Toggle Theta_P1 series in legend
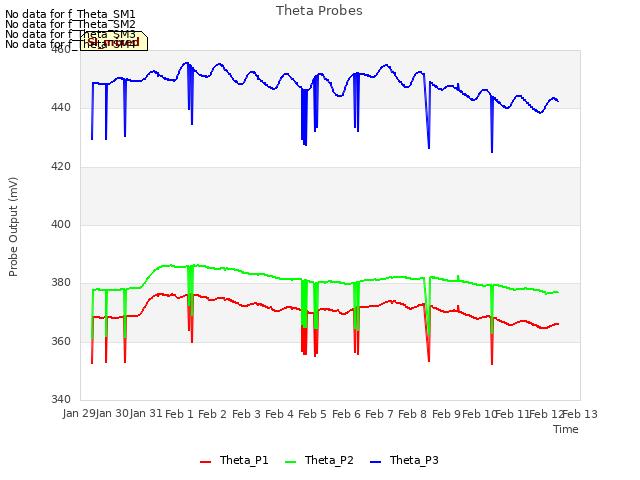Viewport: 640px width, 480px height. click(x=234, y=460)
